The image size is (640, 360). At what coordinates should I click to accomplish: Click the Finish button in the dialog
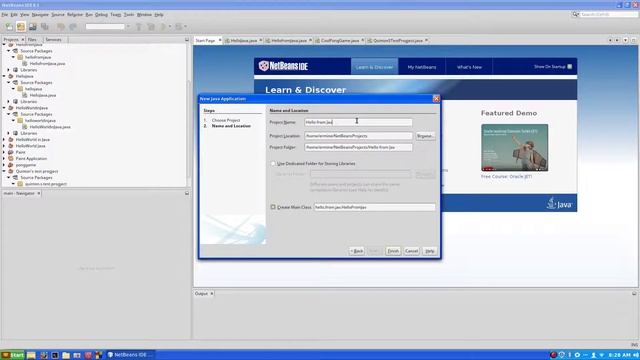click(x=393, y=251)
